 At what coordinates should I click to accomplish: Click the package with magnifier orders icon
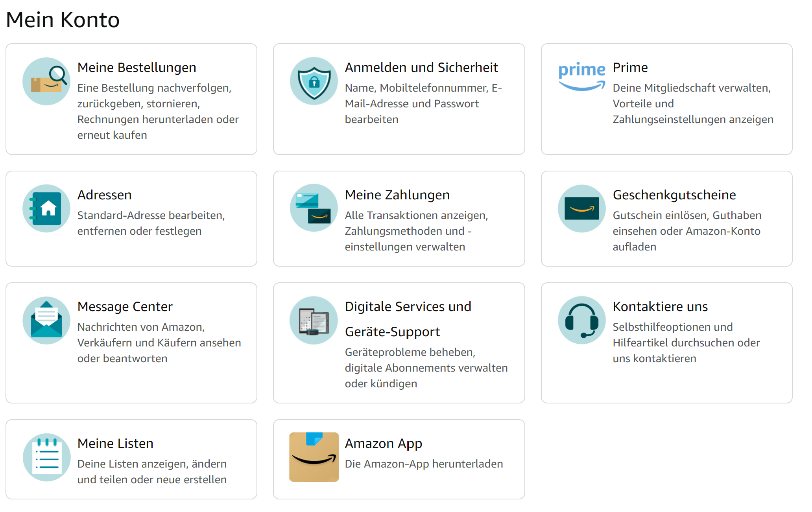[46, 81]
